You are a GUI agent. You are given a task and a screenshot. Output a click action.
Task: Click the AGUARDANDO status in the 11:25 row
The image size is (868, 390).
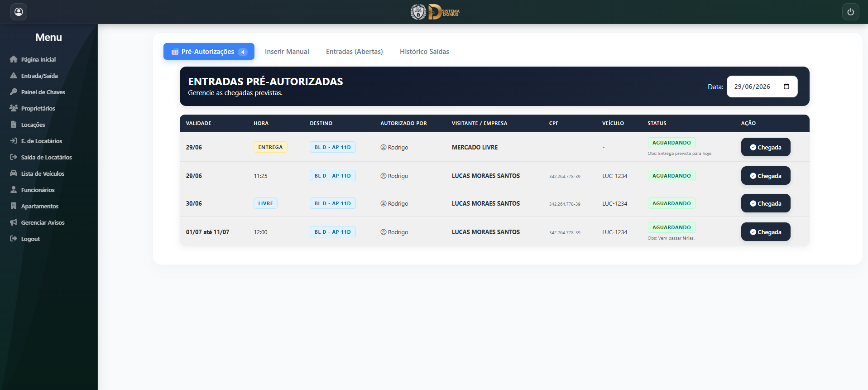(x=671, y=176)
